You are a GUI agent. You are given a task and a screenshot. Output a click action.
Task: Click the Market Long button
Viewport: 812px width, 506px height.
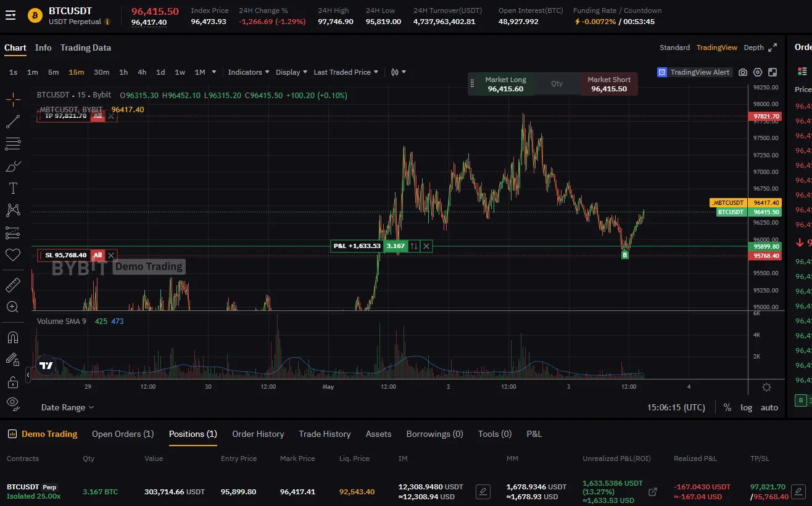[505, 84]
